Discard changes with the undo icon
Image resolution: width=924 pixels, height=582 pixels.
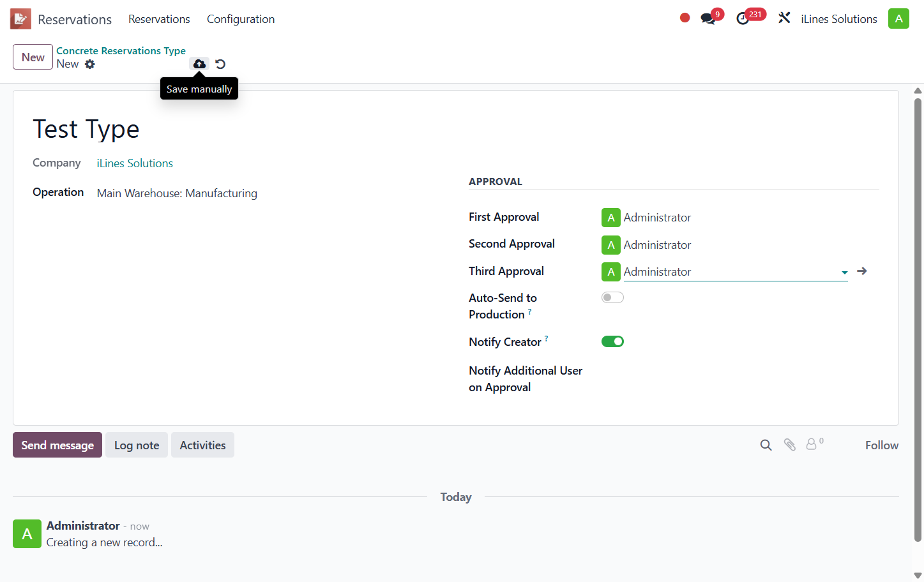point(220,64)
